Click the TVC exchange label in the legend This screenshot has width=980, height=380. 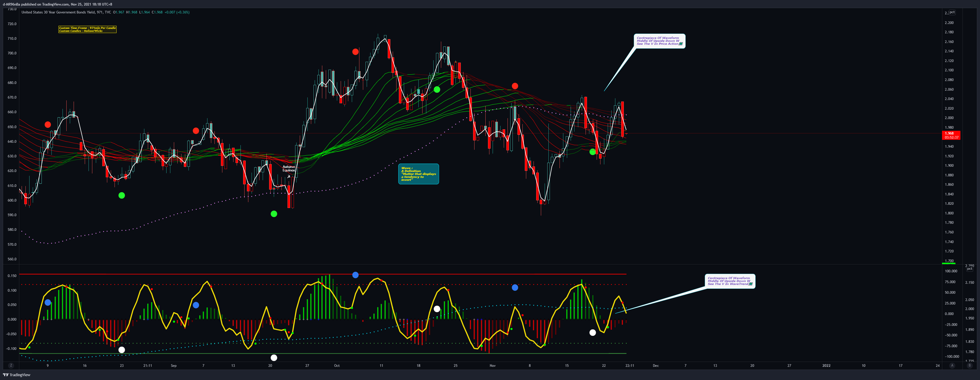click(108, 12)
